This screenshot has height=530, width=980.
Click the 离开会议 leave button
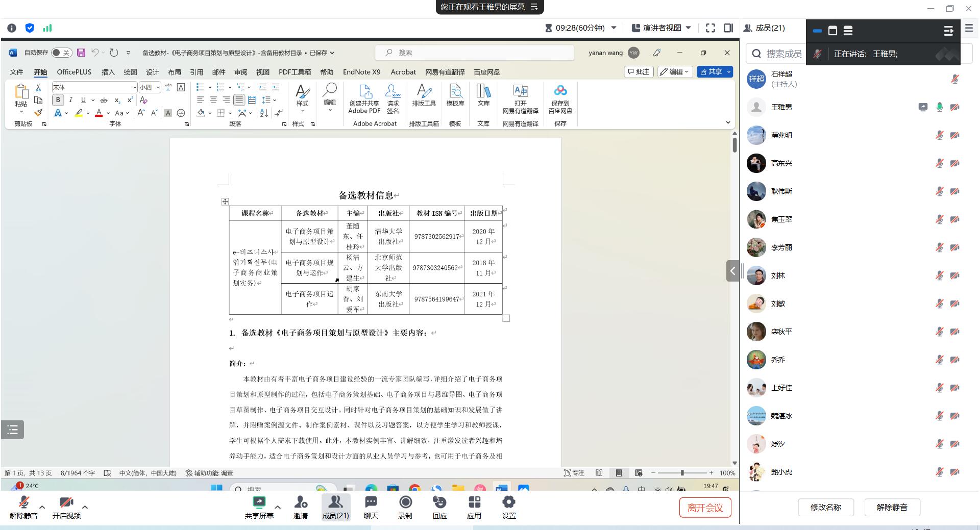705,508
